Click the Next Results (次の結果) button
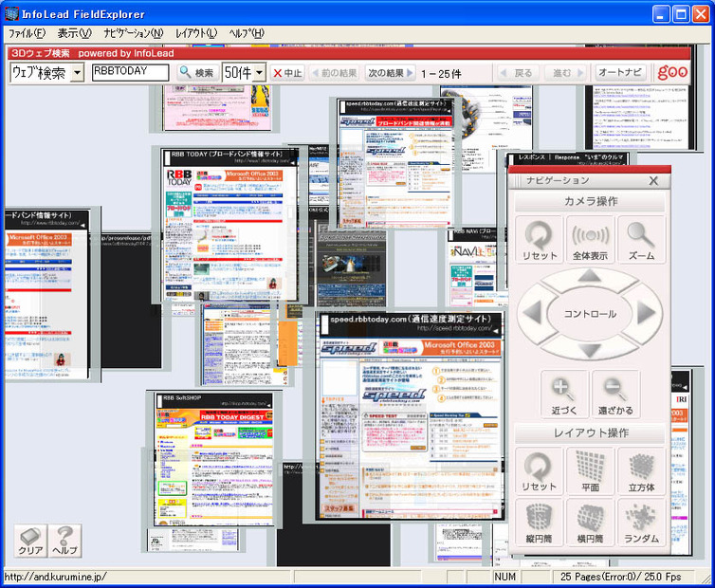The image size is (715, 588). coord(391,72)
